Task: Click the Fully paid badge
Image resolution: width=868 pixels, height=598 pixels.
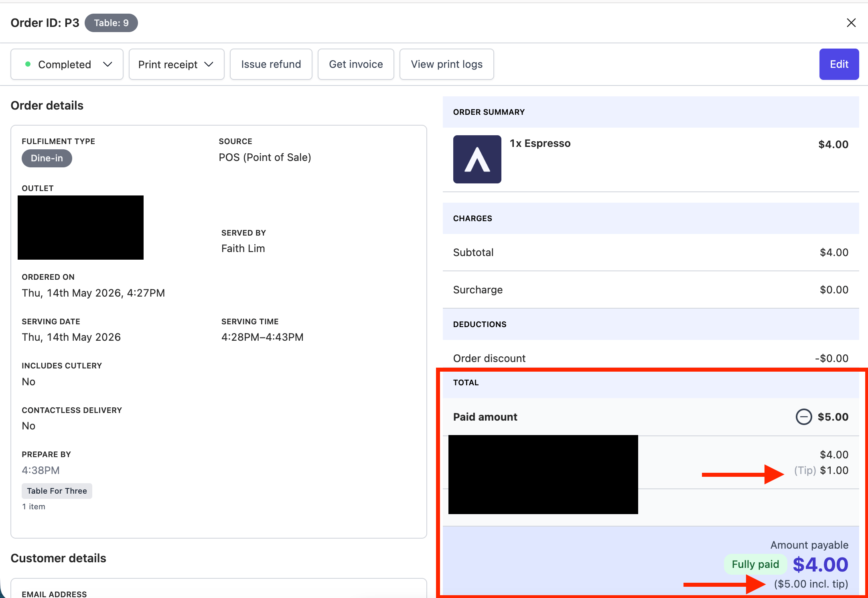Action: pos(755,564)
